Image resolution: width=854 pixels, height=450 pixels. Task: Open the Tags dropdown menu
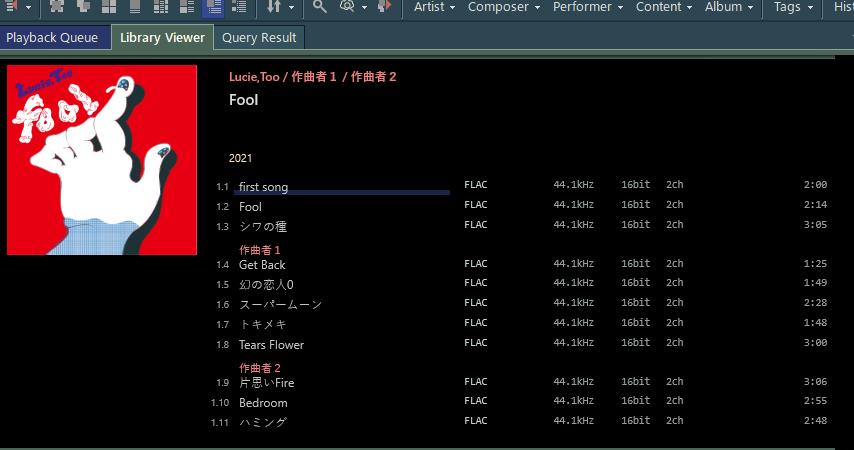pos(792,7)
